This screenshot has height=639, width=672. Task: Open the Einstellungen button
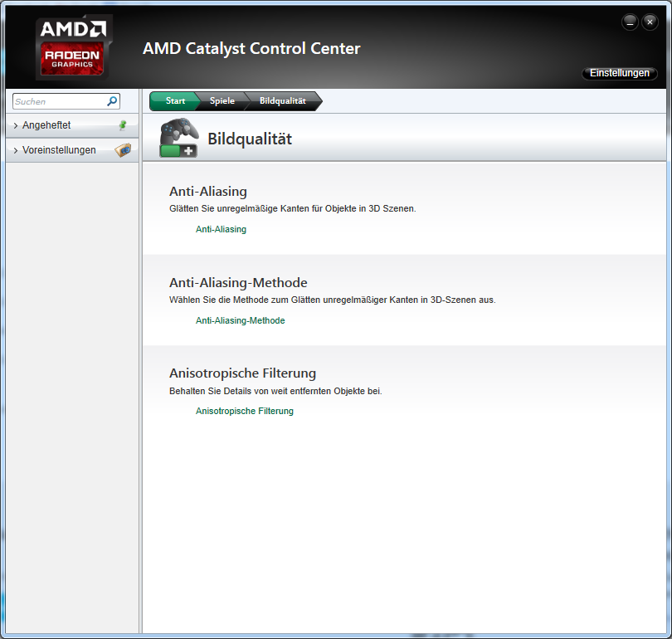tap(619, 73)
